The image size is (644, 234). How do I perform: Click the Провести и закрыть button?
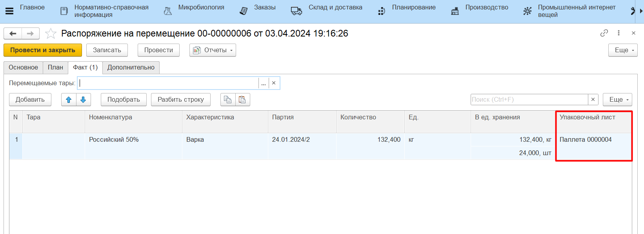click(x=43, y=50)
